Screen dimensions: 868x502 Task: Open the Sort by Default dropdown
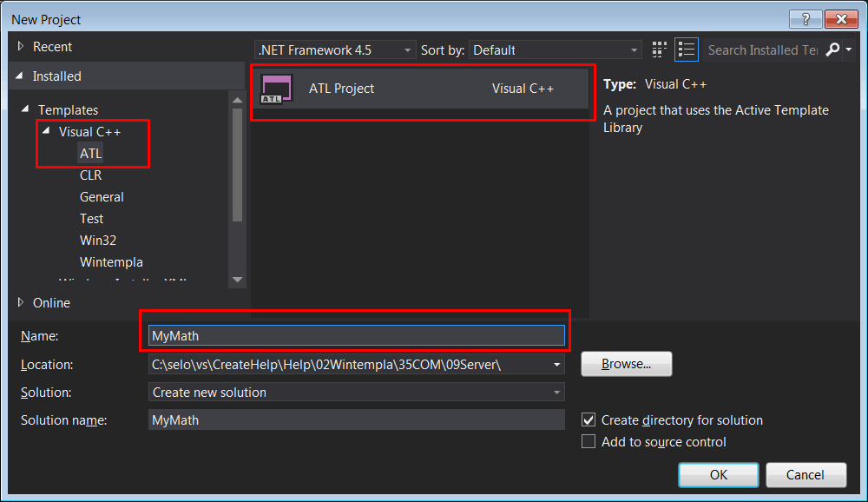pos(556,50)
